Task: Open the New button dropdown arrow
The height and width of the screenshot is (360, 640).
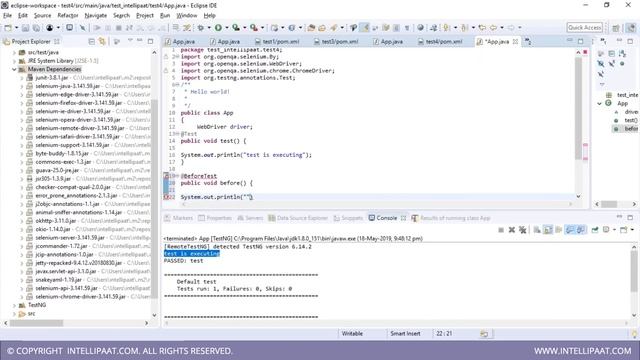Action: tap(16, 28)
